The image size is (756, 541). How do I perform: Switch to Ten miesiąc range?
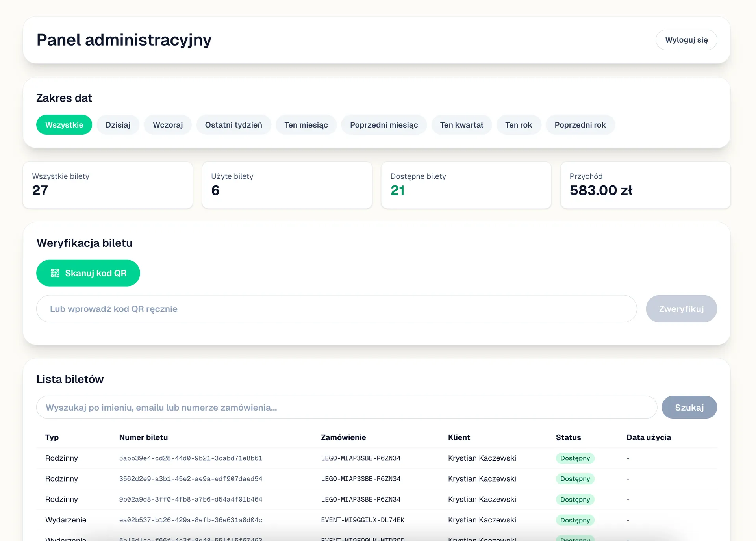[x=306, y=125]
